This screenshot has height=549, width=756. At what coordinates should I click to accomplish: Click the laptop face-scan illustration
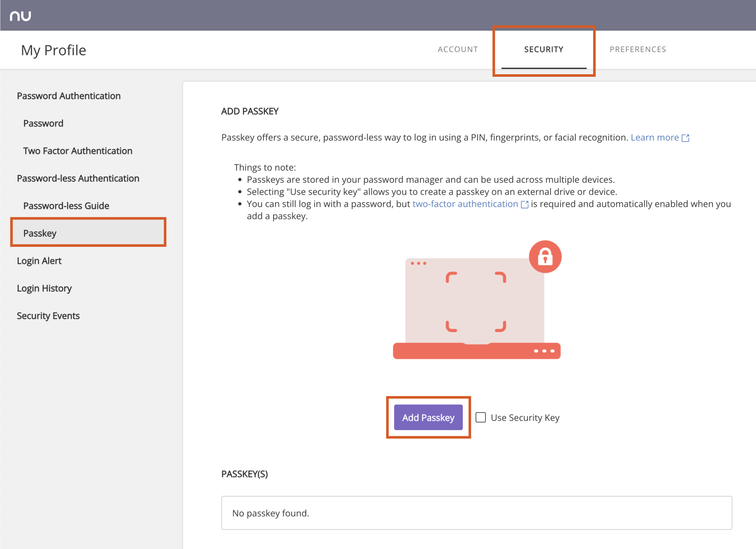pos(475,302)
